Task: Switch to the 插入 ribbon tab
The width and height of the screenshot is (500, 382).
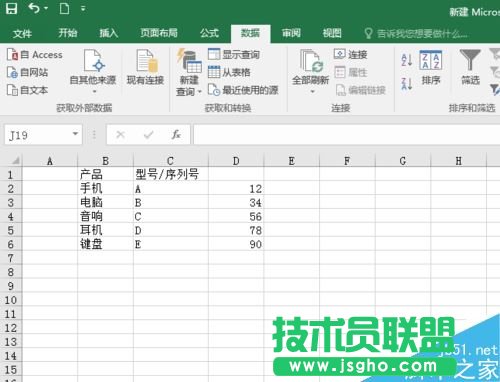Action: 109,33
